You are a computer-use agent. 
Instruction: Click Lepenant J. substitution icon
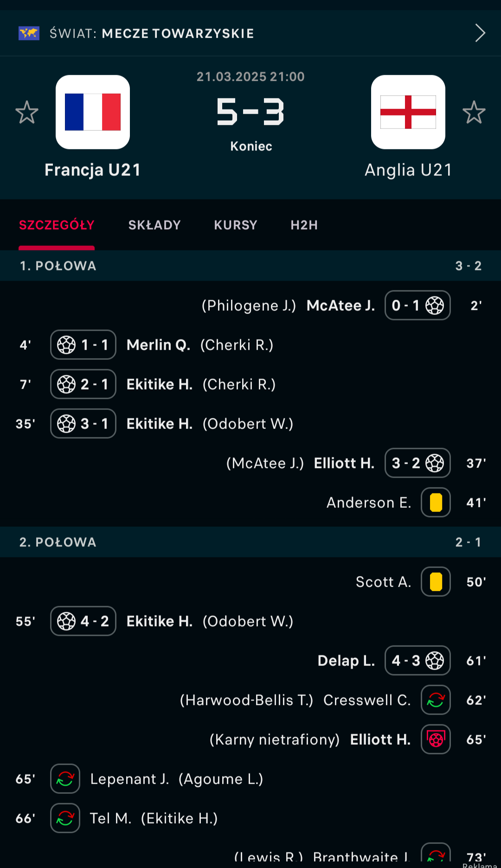[x=65, y=779]
